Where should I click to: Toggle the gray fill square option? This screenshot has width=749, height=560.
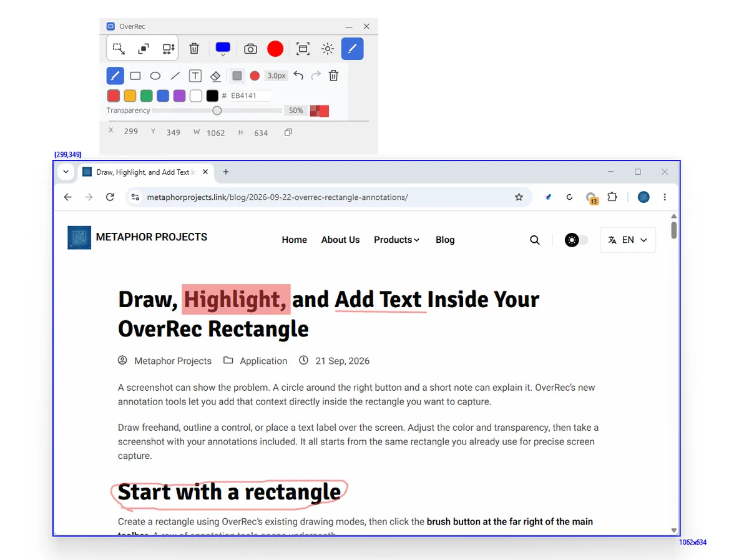[x=237, y=76]
